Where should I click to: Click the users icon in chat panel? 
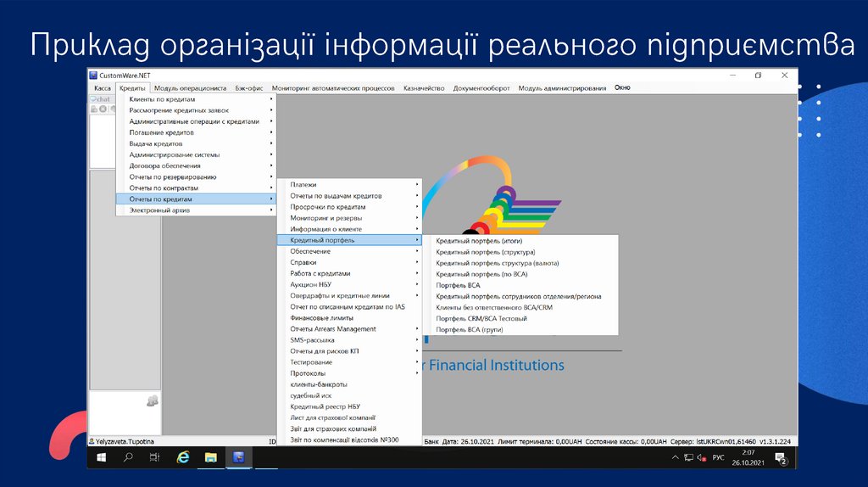pos(153,400)
